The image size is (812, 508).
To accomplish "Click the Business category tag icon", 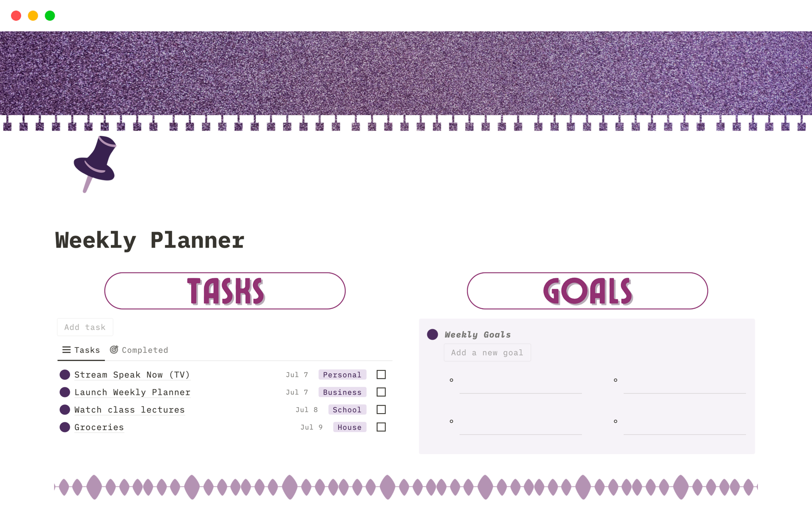I will (342, 392).
